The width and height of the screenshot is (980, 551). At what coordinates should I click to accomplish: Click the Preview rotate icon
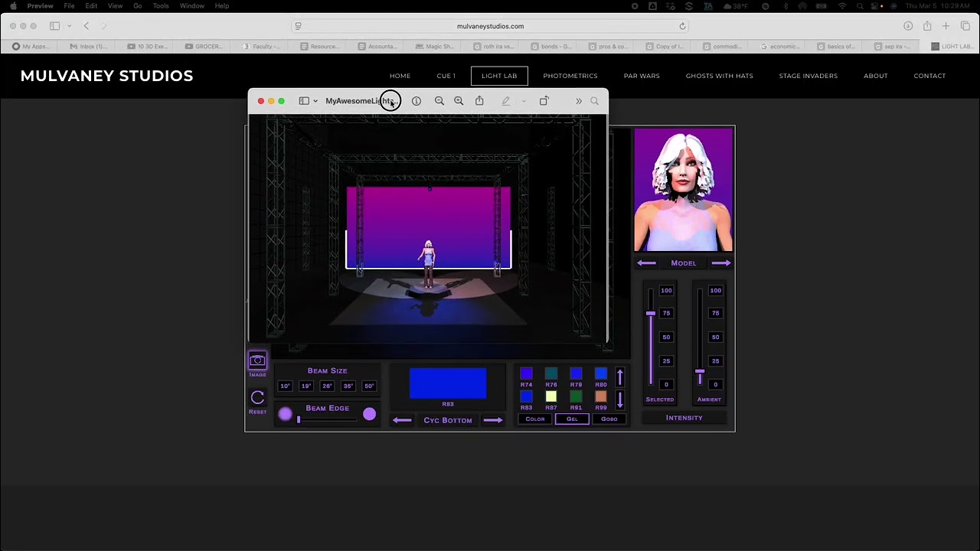(544, 101)
